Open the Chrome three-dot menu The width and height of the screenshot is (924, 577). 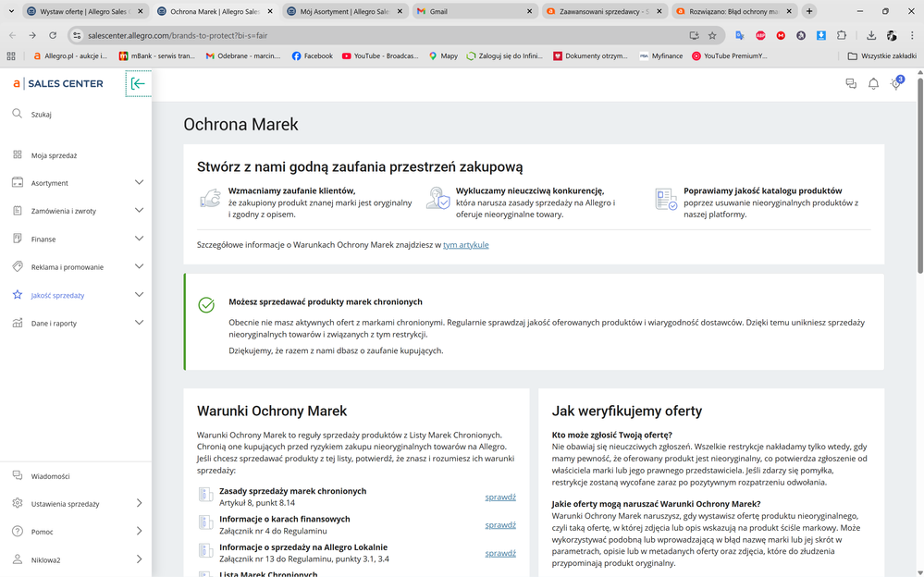[912, 35]
